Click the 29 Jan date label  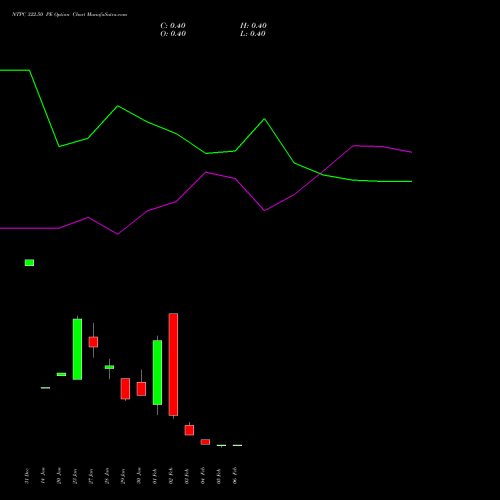tap(123, 476)
